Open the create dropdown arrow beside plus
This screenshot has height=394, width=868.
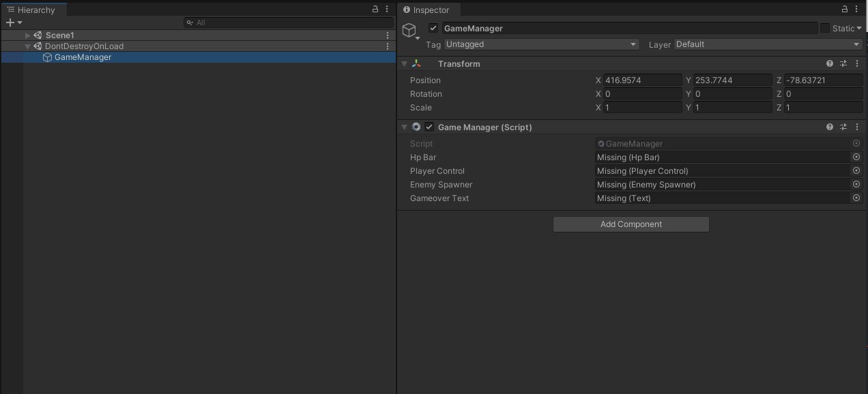20,22
